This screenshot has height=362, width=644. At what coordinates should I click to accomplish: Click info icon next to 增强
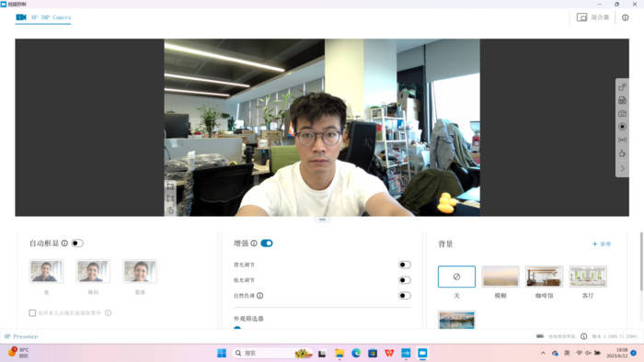point(254,243)
